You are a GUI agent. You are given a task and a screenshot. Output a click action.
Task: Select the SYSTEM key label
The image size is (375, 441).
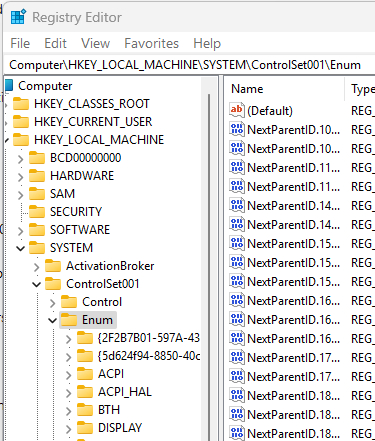[x=71, y=248]
